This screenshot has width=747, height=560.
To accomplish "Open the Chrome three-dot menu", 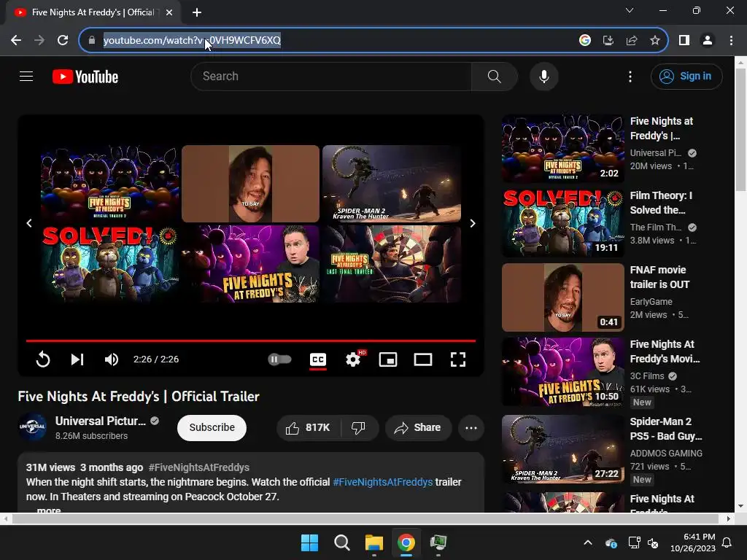I will click(731, 41).
